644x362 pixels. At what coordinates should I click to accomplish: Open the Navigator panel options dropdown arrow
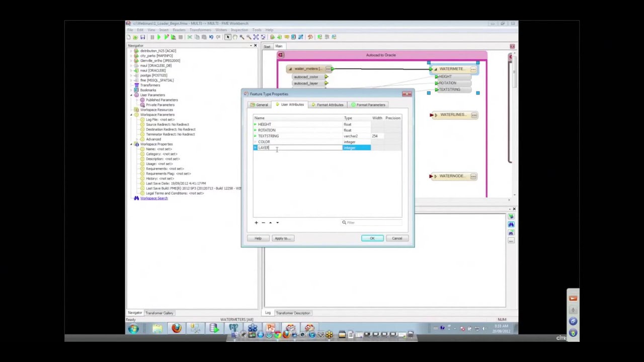tap(251, 46)
